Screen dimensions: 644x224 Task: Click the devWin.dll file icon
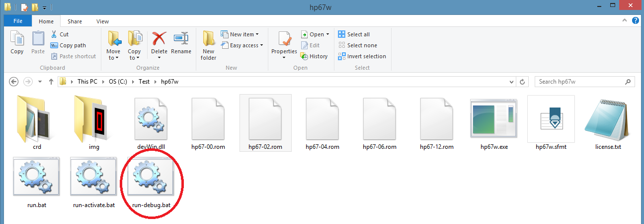(151, 119)
